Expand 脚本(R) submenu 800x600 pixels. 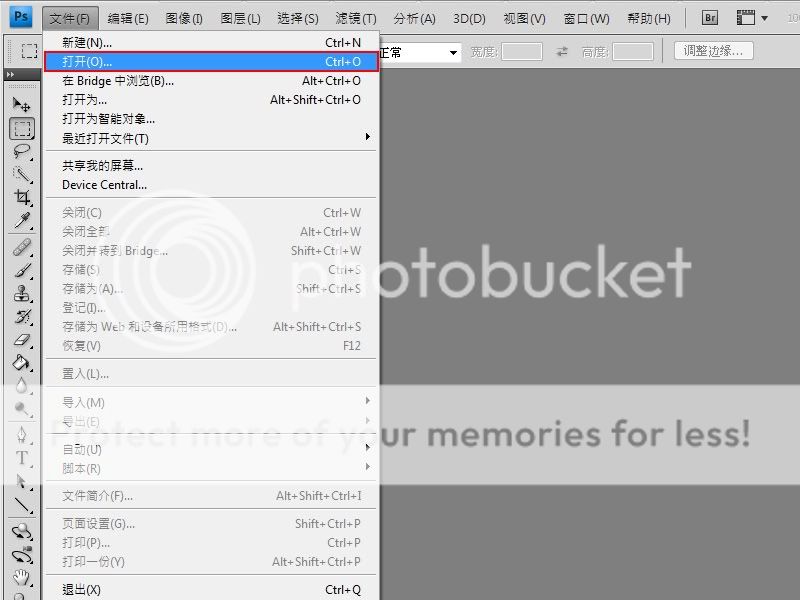coord(367,466)
